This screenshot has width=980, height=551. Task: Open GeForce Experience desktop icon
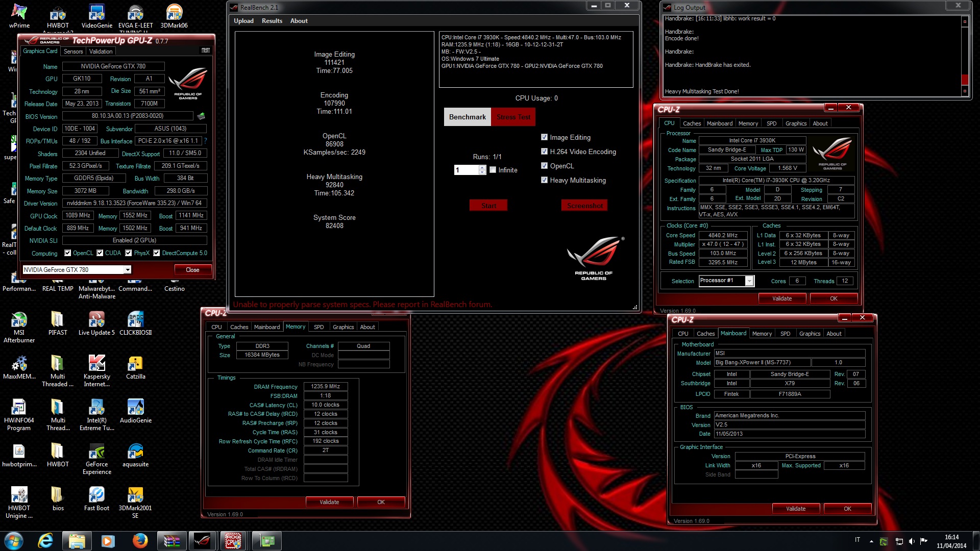(96, 459)
